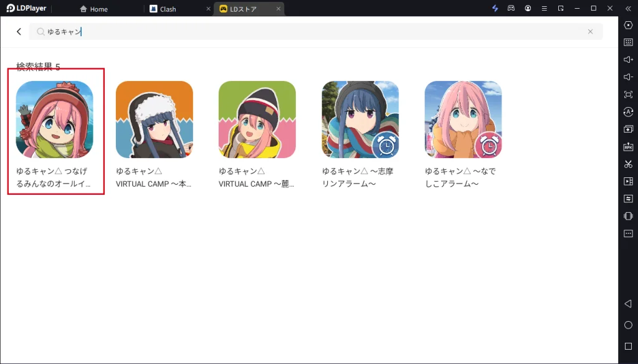Image resolution: width=638 pixels, height=364 pixels.
Task: Go back with the store back arrow
Action: tap(19, 32)
